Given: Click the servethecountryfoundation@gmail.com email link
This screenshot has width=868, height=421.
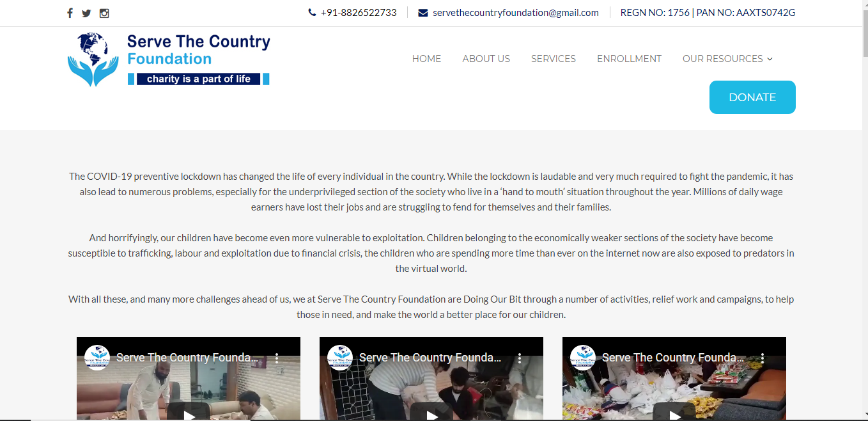Looking at the screenshot, I should point(516,13).
